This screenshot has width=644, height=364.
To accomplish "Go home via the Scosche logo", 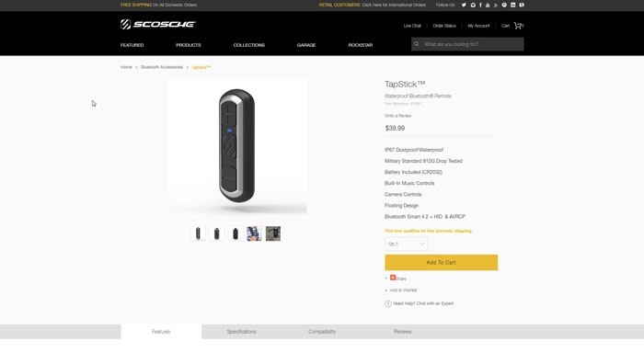I will click(x=158, y=24).
